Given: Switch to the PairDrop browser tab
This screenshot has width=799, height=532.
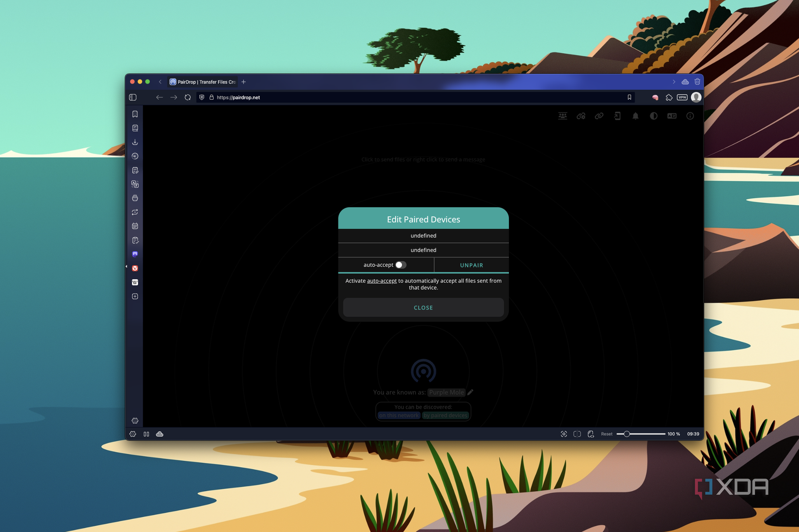Looking at the screenshot, I should (203, 81).
